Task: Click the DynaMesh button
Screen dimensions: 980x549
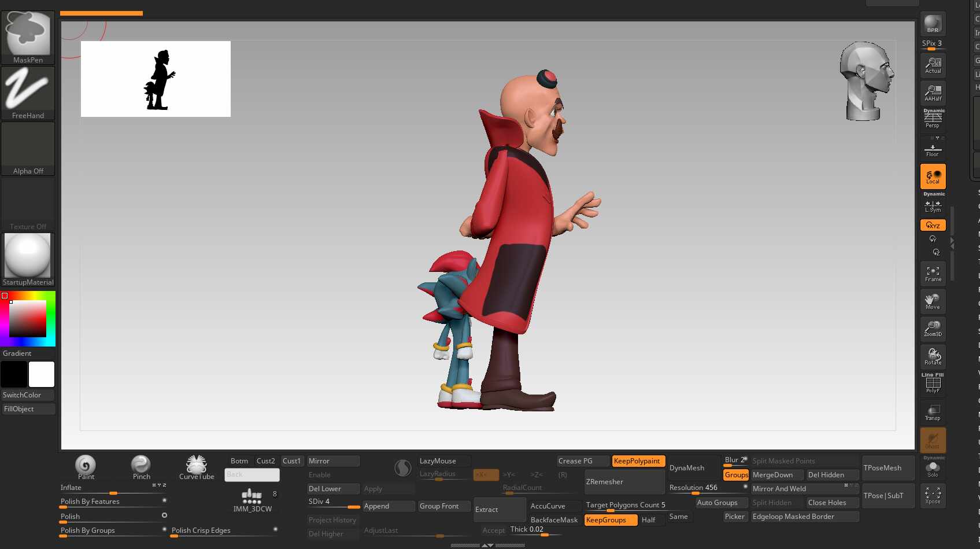Action: coord(694,468)
